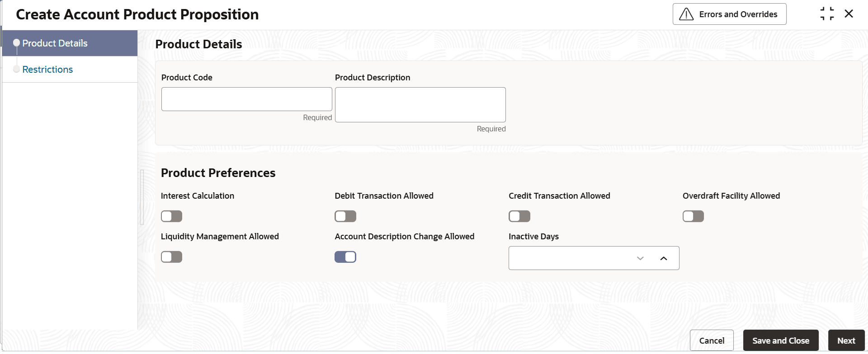868x354 pixels.
Task: Toggle Credit Transaction Allowed on
Action: (x=519, y=216)
